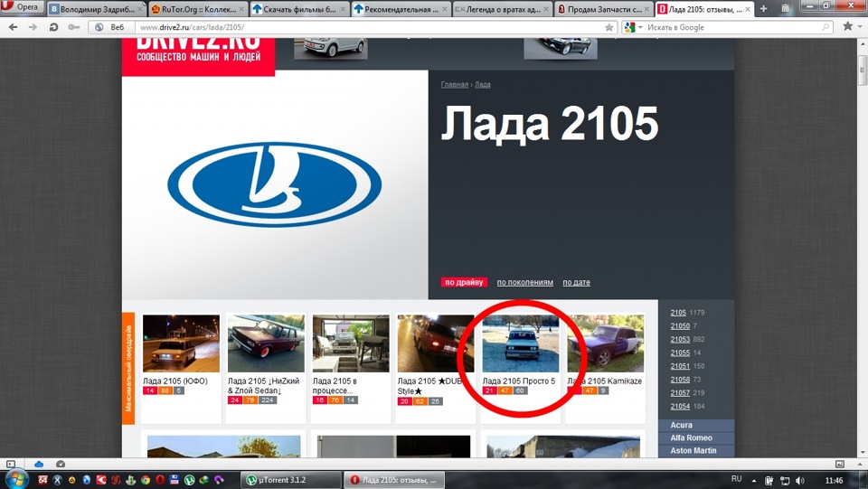868x489 pixels.
Task: Bookmark page with address bar star
Action: tap(609, 27)
